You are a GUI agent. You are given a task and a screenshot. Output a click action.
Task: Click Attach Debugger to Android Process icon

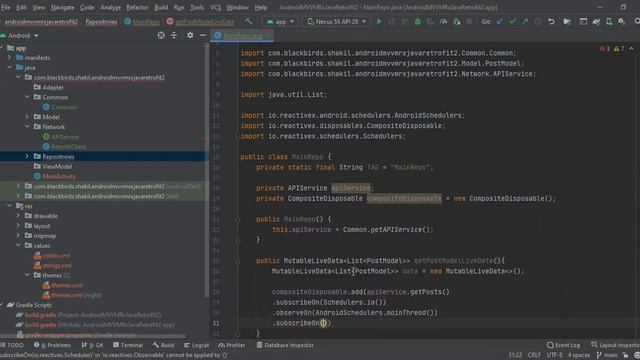[457, 21]
